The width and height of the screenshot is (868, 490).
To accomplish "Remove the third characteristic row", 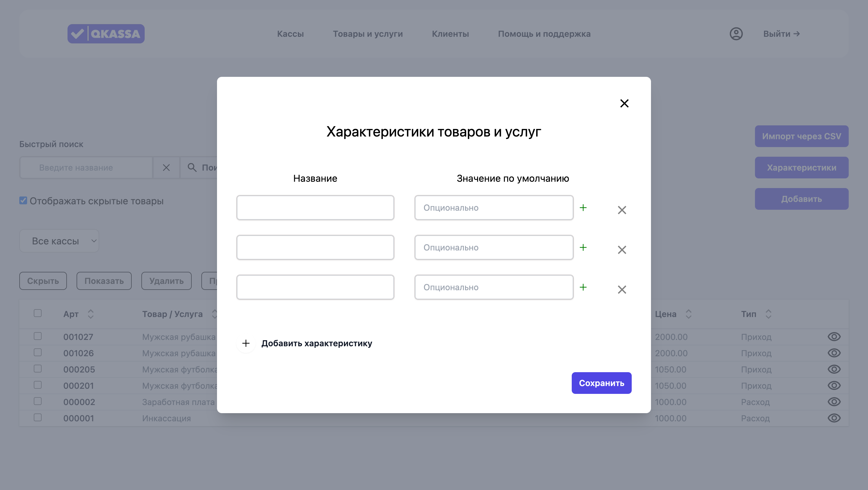I will tap(622, 290).
